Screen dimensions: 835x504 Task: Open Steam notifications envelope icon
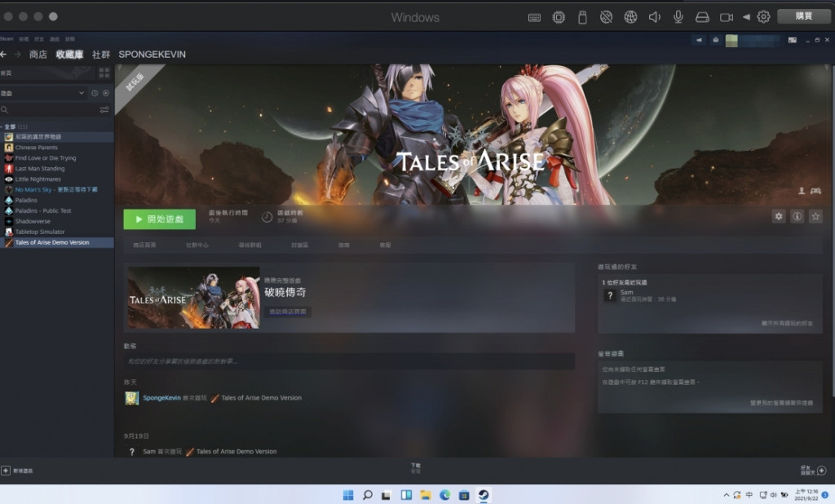coord(716,40)
